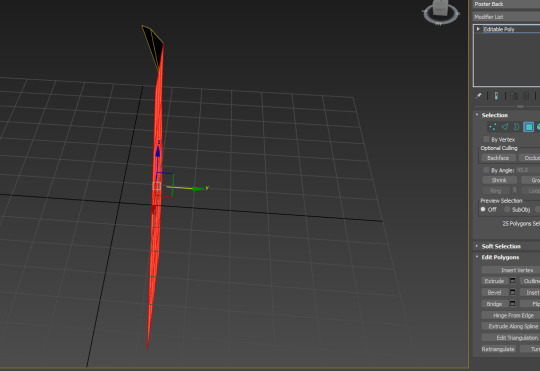
Task: Click the Extrude button
Action: coord(495,281)
